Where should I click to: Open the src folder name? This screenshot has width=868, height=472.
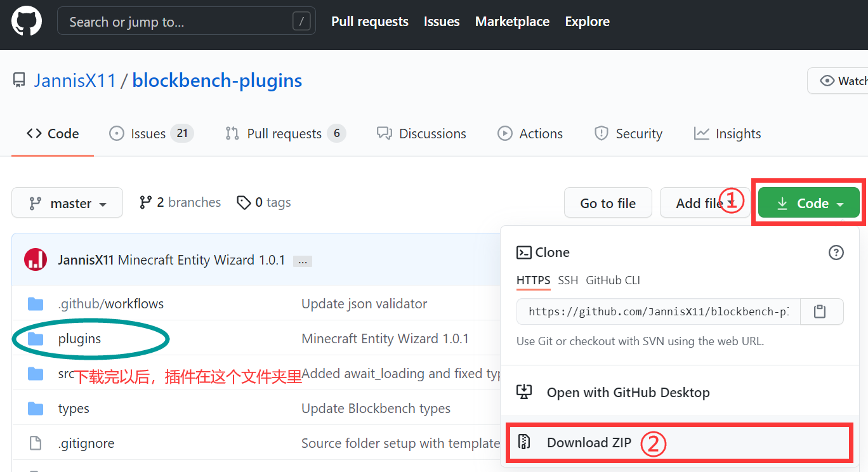tap(66, 374)
